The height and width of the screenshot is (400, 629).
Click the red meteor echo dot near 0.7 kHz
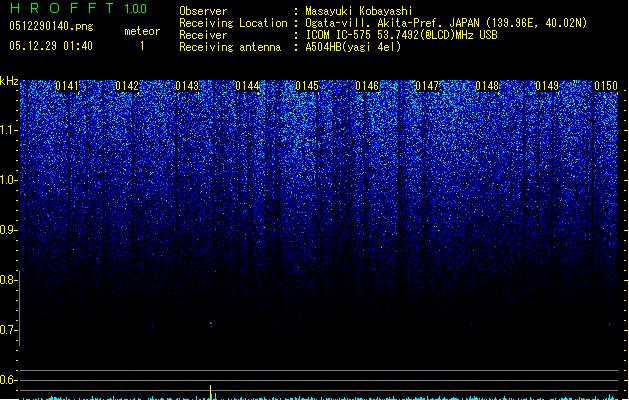pyautogui.click(x=211, y=323)
